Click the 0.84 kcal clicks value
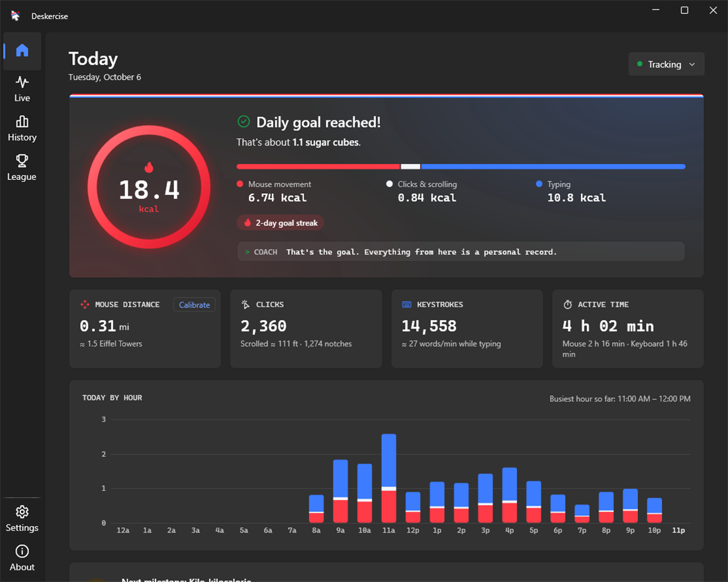The width and height of the screenshot is (728, 582). [x=427, y=198]
